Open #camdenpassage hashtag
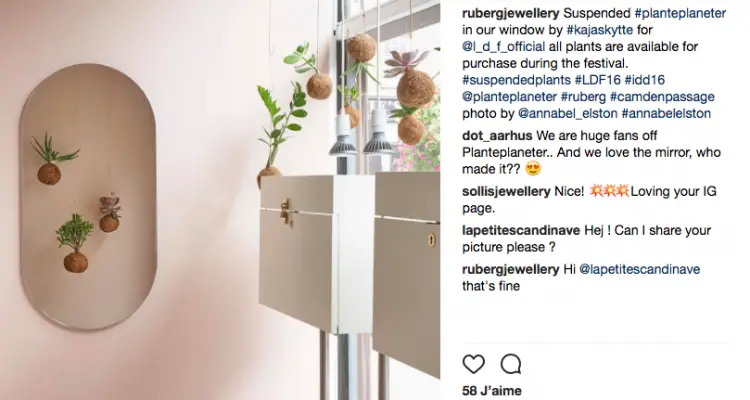 click(x=662, y=97)
